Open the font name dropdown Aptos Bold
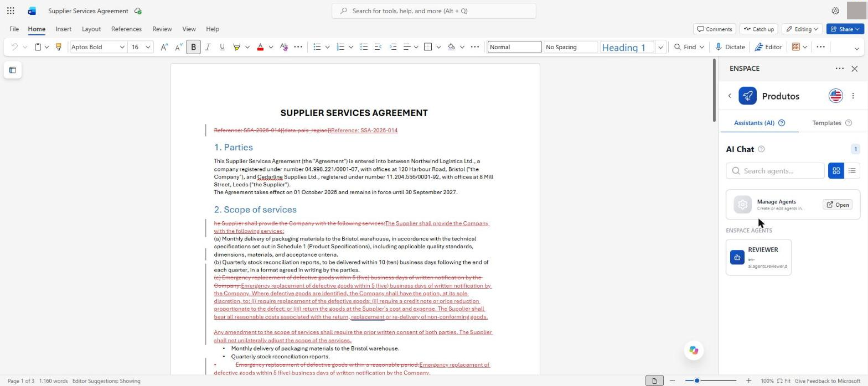The image size is (868, 386). pos(122,47)
